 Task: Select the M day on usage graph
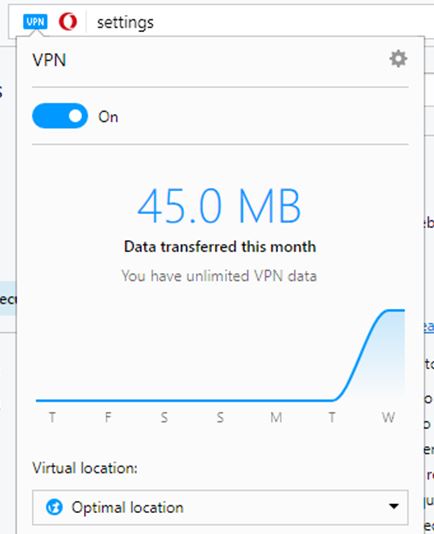click(x=276, y=417)
